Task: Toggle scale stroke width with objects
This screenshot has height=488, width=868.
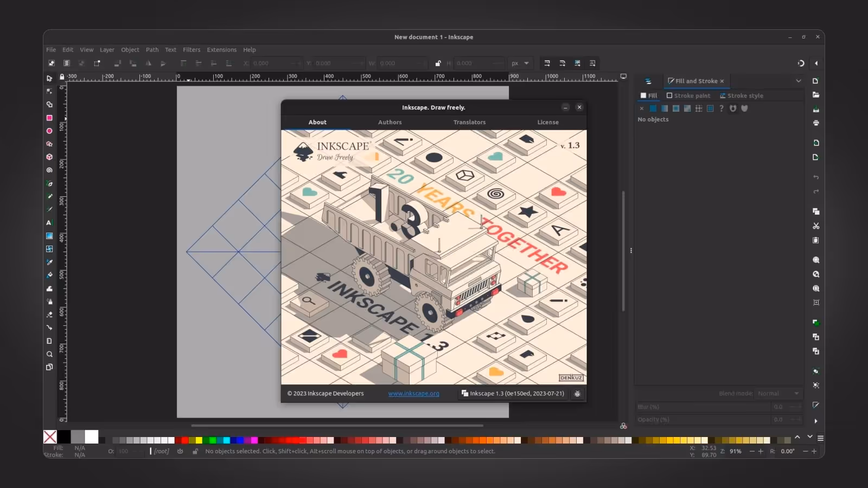Action: pos(547,63)
